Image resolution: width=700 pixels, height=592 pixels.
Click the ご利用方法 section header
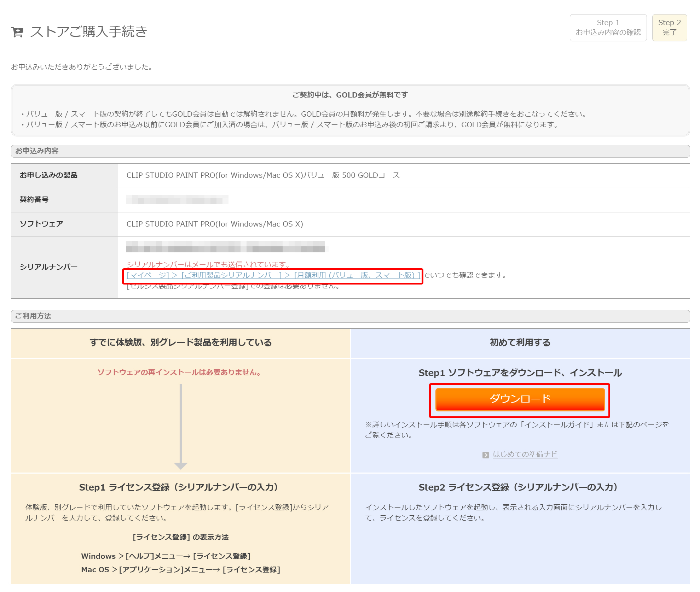coord(350,316)
